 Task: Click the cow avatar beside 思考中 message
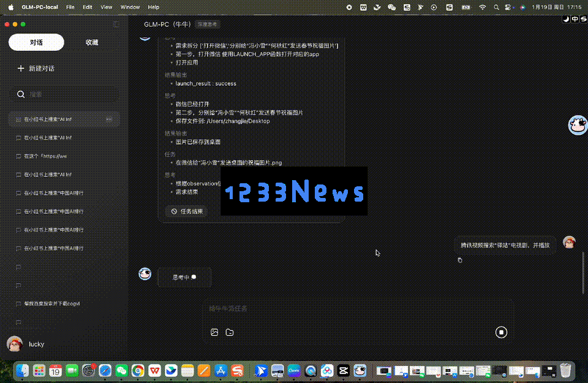[145, 274]
